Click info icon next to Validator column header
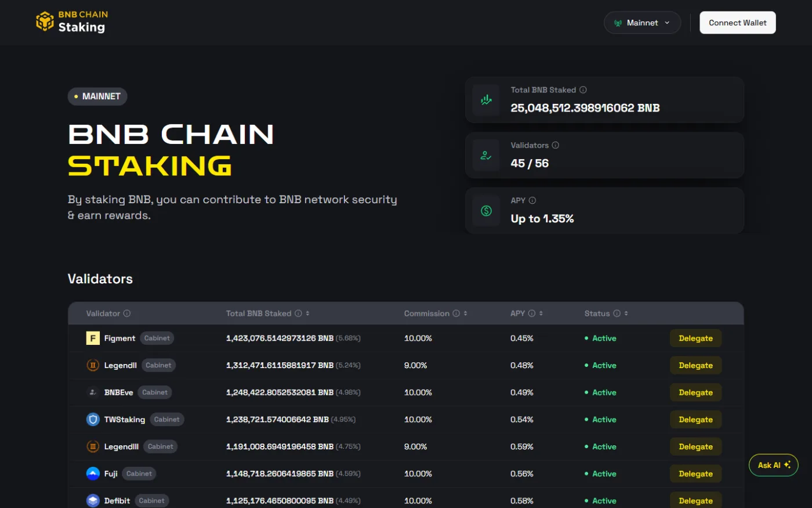This screenshot has height=508, width=812. click(126, 314)
